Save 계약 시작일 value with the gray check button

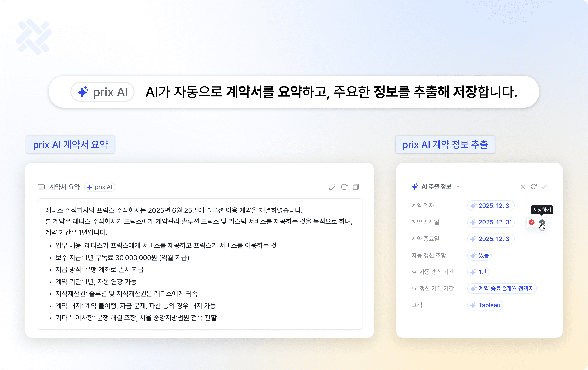point(542,222)
